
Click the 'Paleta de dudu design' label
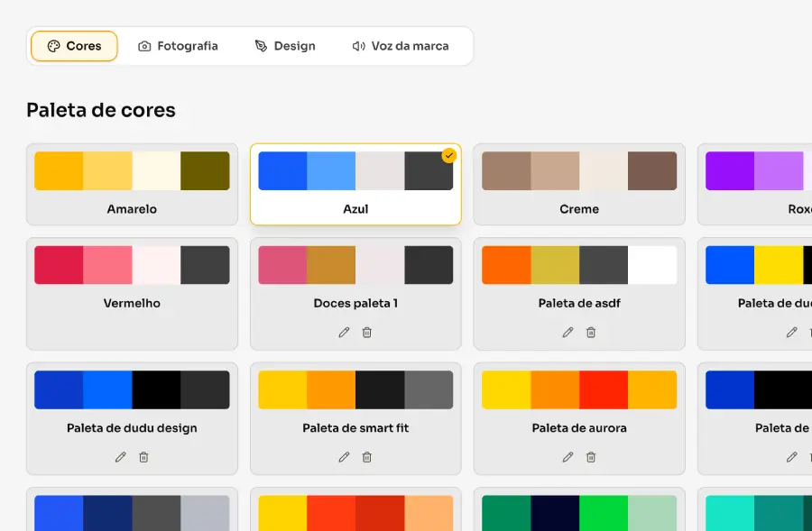pyautogui.click(x=132, y=428)
